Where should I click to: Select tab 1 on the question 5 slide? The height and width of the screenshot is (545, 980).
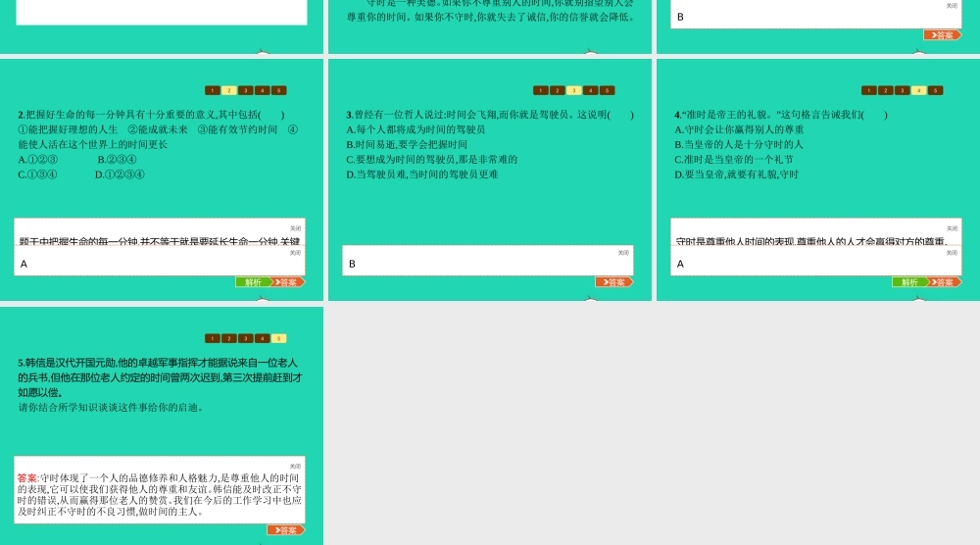[x=213, y=339]
